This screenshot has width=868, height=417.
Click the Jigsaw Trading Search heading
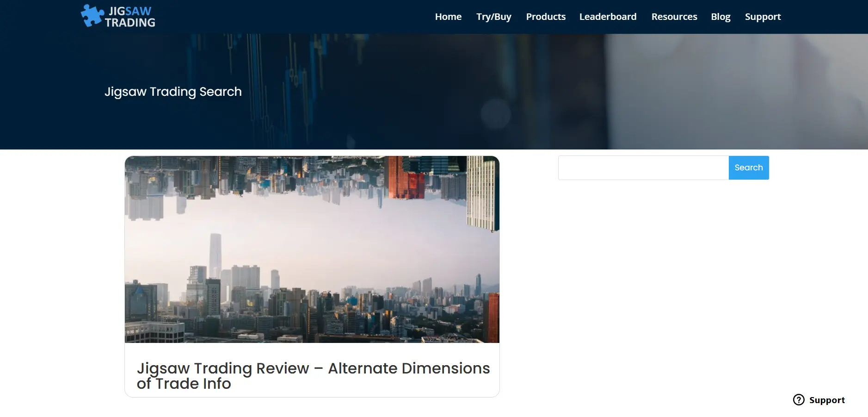pyautogui.click(x=173, y=91)
